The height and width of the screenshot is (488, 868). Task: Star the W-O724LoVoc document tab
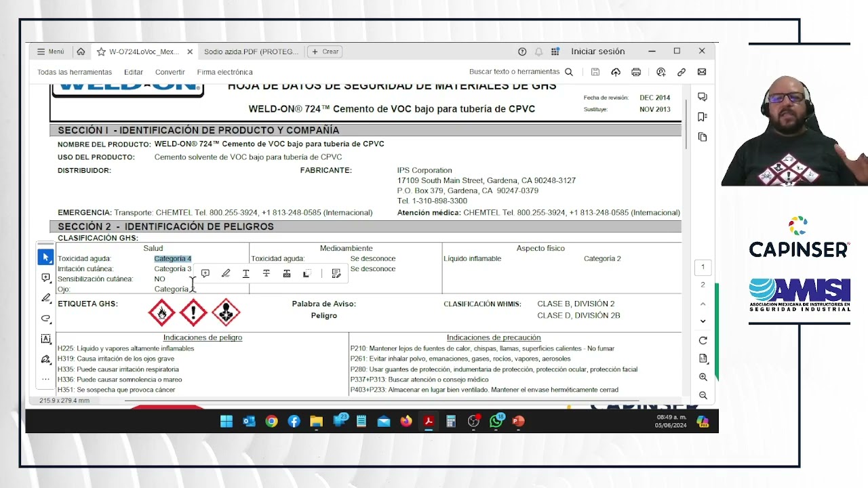[x=101, y=52]
